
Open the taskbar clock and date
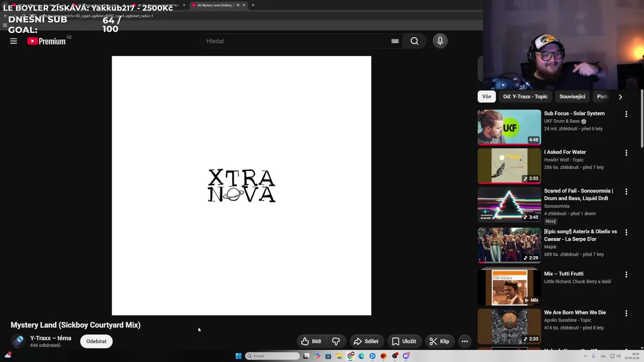click(x=632, y=356)
